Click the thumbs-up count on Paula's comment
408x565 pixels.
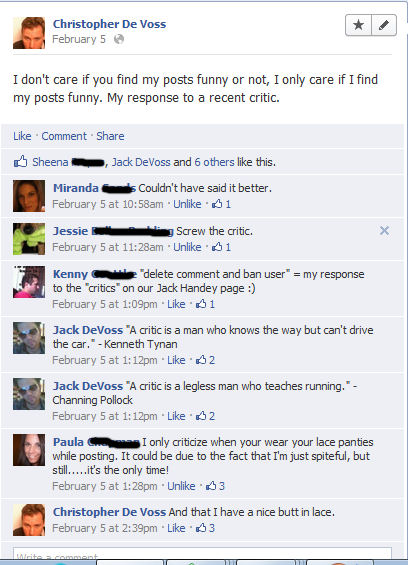[x=215, y=486]
